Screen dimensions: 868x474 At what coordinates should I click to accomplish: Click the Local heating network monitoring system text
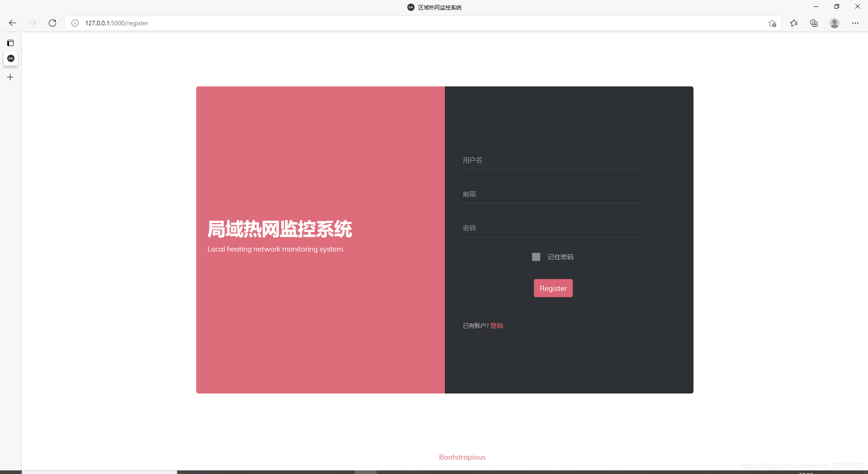[276, 249]
